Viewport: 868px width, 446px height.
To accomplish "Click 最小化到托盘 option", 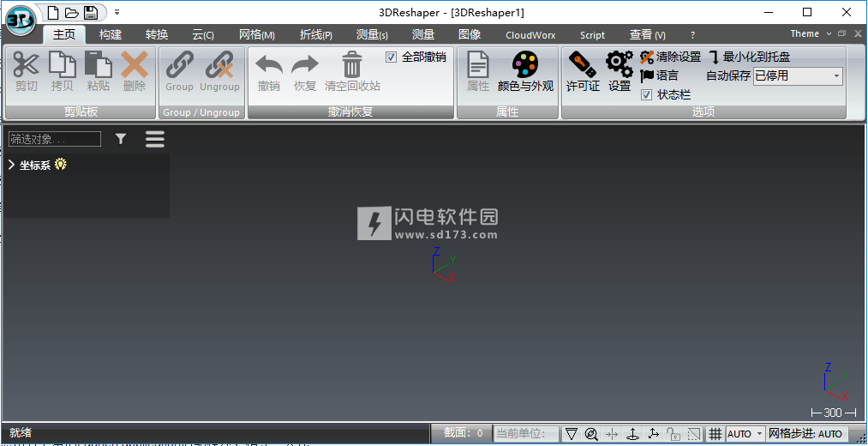I will (750, 57).
